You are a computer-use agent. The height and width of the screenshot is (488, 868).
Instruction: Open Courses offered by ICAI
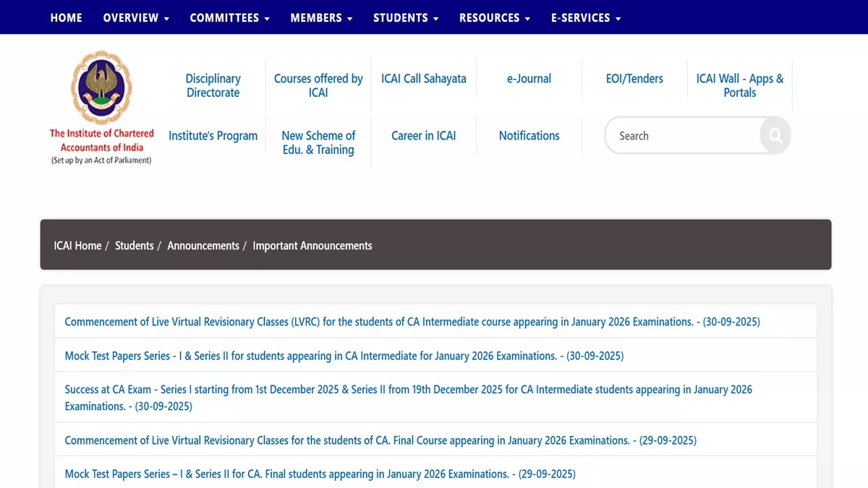point(318,85)
